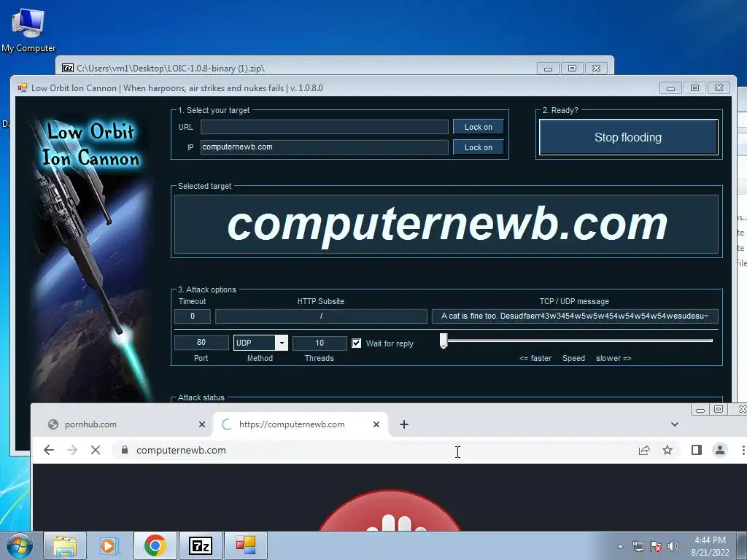
Task: Focus the URL input field
Action: pyautogui.click(x=325, y=127)
